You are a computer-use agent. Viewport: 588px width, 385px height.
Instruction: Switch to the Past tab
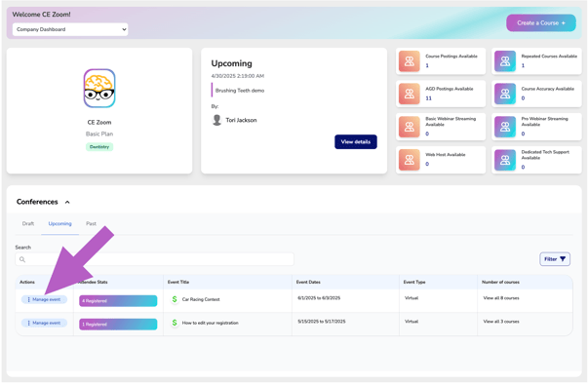(91, 223)
